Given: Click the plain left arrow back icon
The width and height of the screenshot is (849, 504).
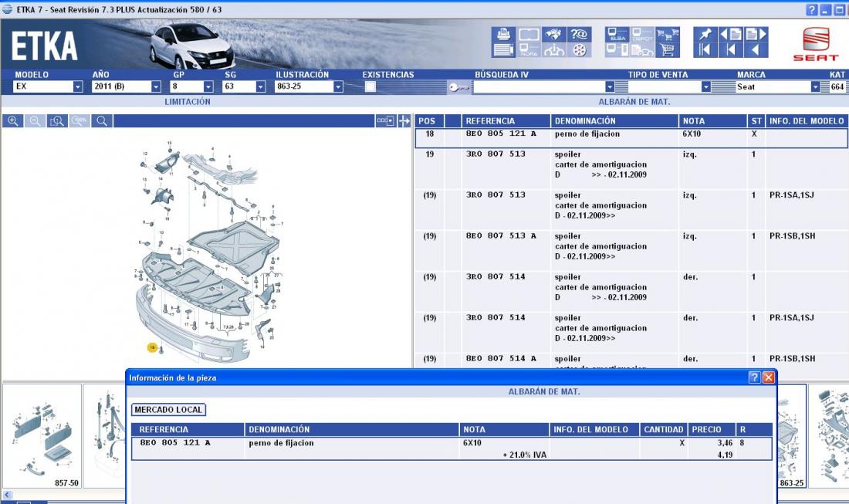Looking at the screenshot, I should [756, 50].
